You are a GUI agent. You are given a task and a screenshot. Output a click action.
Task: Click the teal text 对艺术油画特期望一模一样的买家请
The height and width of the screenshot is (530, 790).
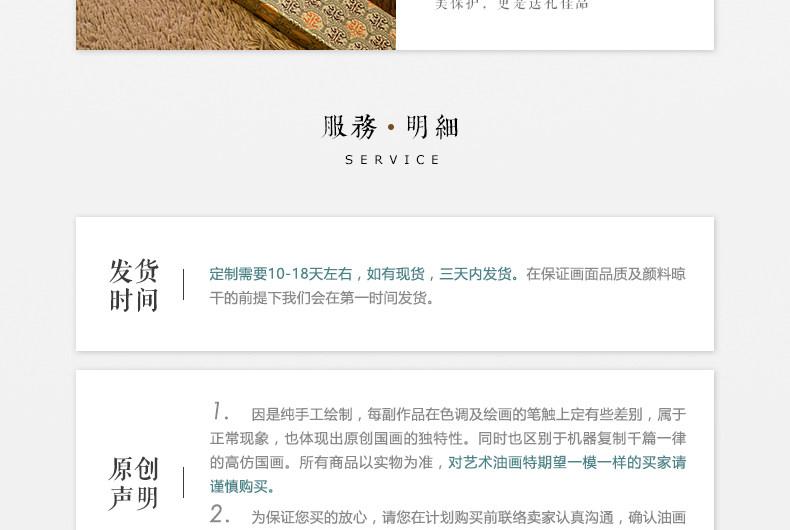(x=567, y=462)
